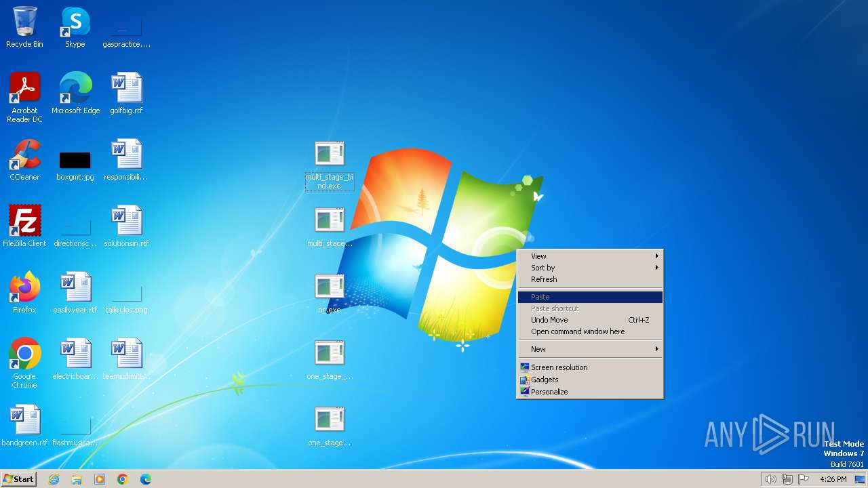The image size is (868, 488).
Task: Select the golfbig.rtf document icon
Action: [126, 94]
